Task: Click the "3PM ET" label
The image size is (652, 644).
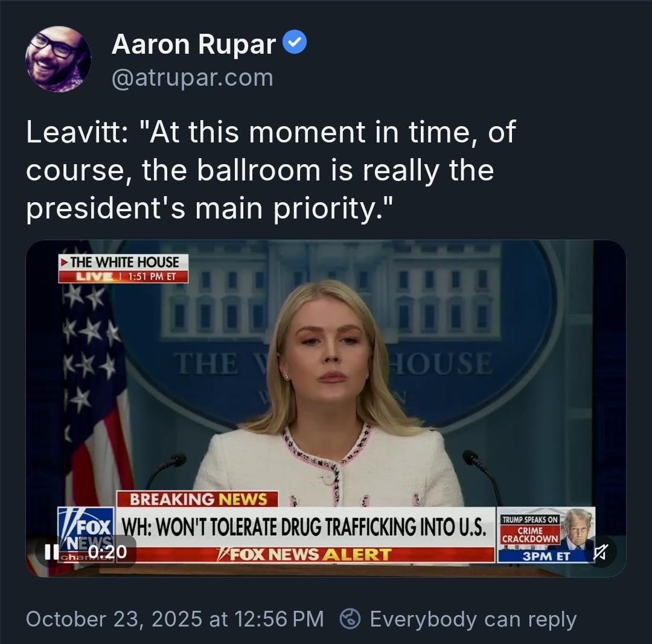Action: 545,556
